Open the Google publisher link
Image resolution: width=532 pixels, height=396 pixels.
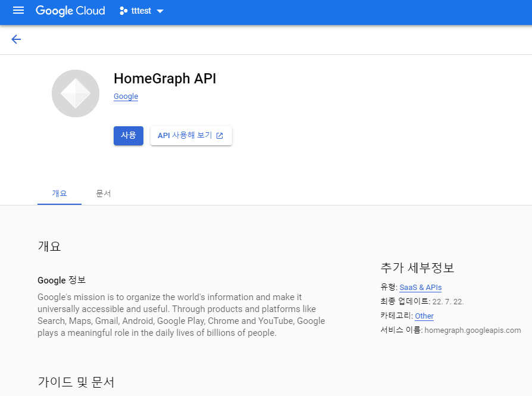(126, 96)
